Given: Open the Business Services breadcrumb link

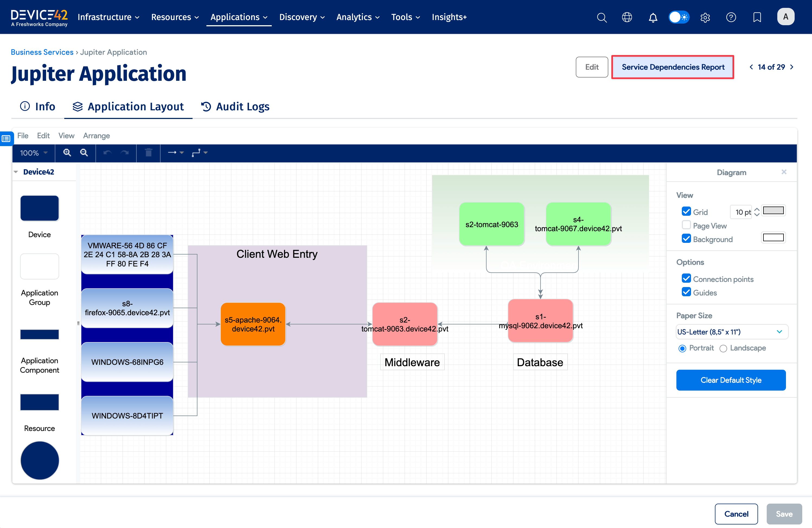Looking at the screenshot, I should click(42, 52).
